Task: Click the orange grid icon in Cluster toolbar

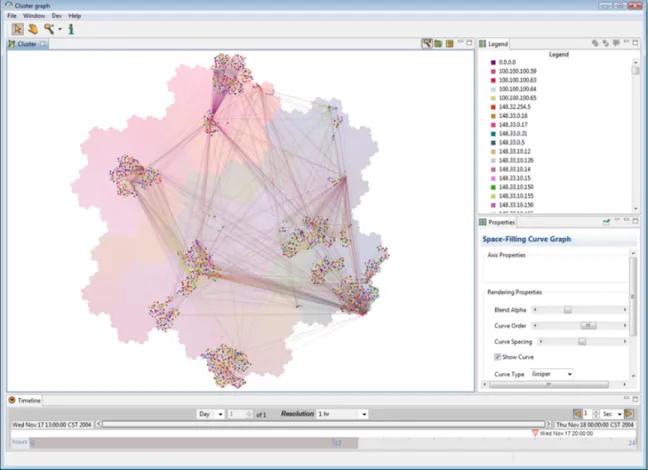Action: coord(450,43)
